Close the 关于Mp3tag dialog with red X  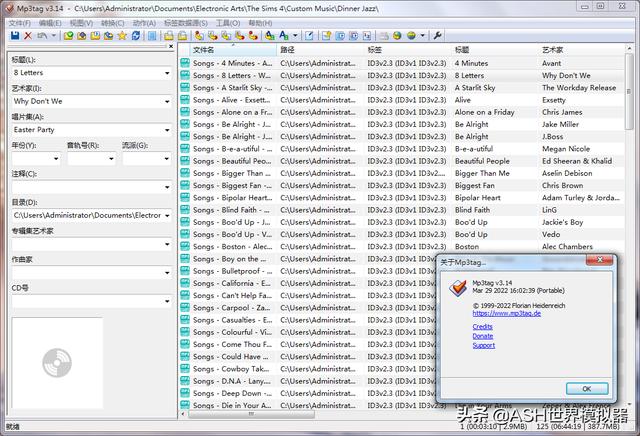click(599, 260)
